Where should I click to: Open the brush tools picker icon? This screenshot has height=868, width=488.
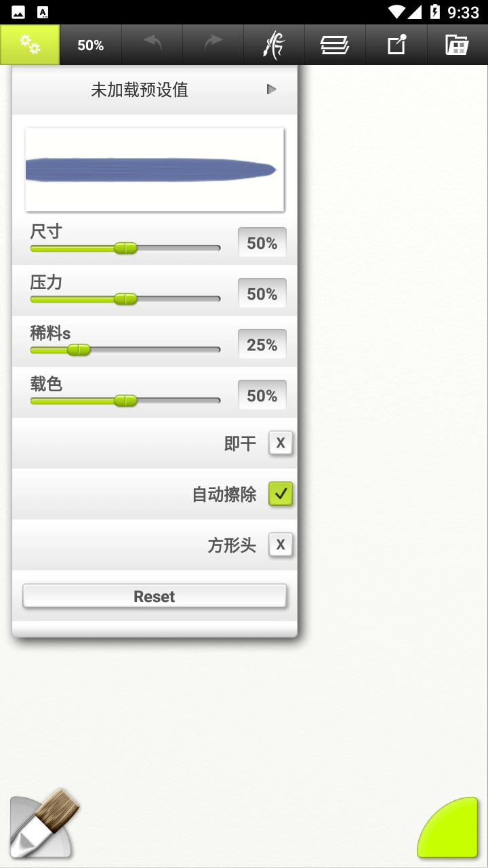point(274,44)
